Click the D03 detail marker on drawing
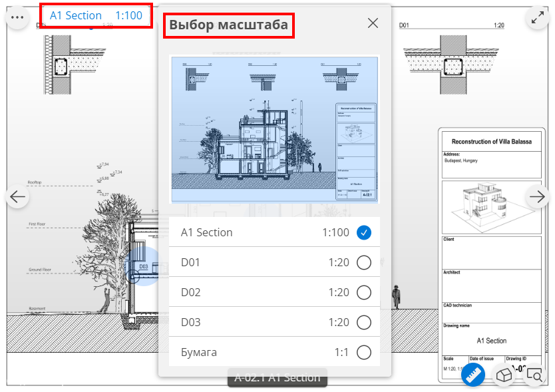The width and height of the screenshot is (555, 392). [143, 267]
